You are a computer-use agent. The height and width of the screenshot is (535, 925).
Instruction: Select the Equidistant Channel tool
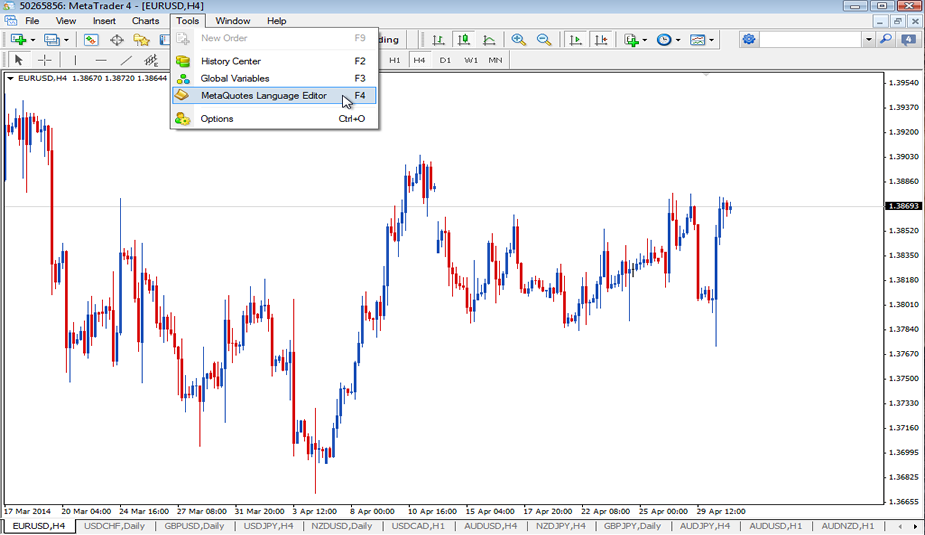152,60
